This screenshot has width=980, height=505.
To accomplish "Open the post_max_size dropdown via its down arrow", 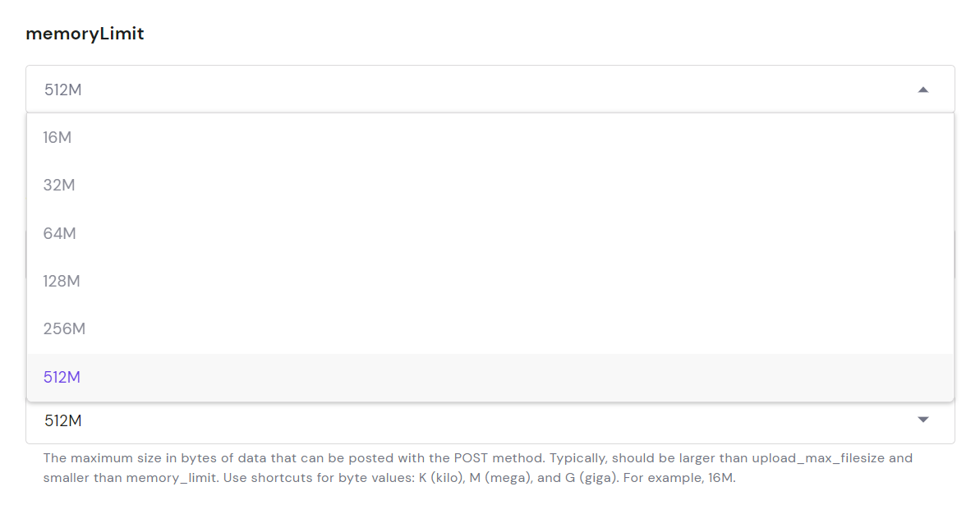I will [x=922, y=419].
